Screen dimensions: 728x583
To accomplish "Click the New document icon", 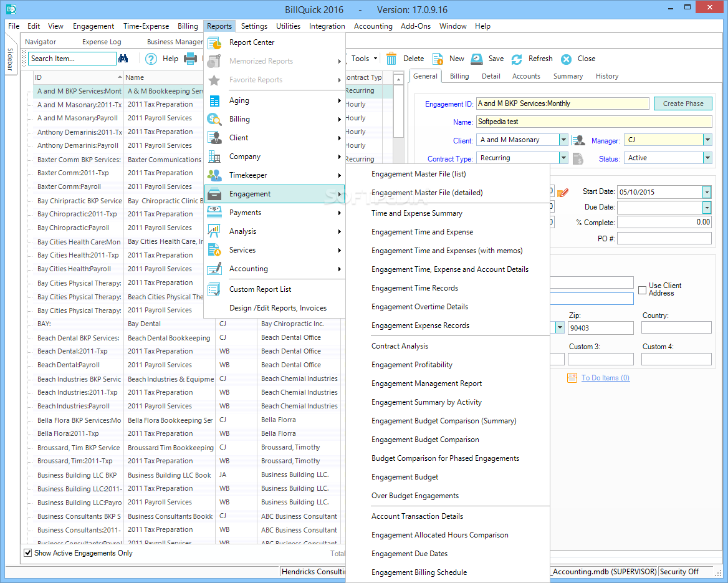I will point(438,59).
